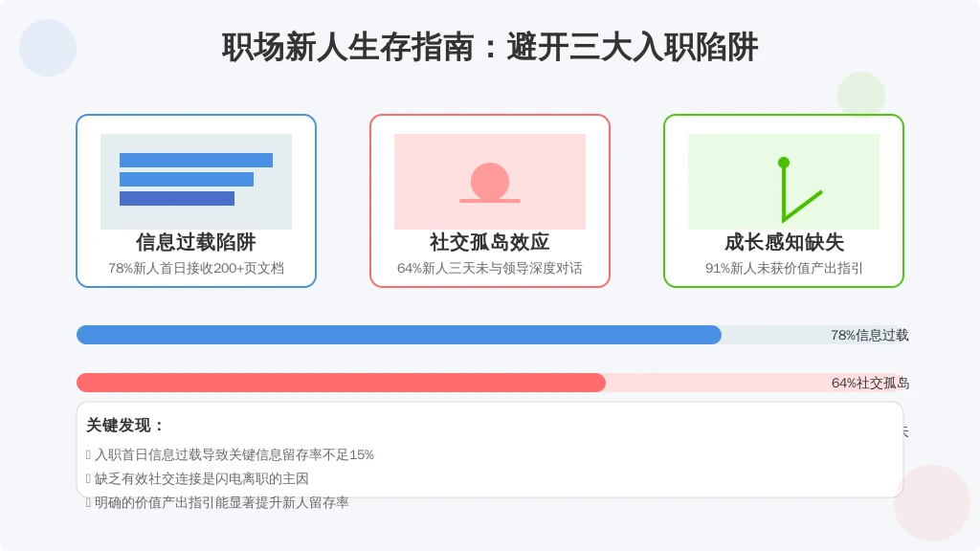Click the 78%信息过载 bar label

click(869, 336)
